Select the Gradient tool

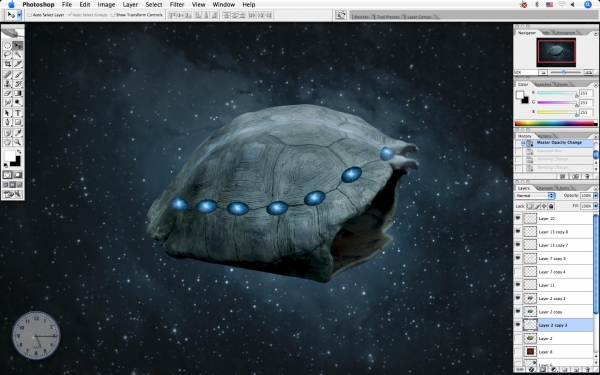point(18,93)
